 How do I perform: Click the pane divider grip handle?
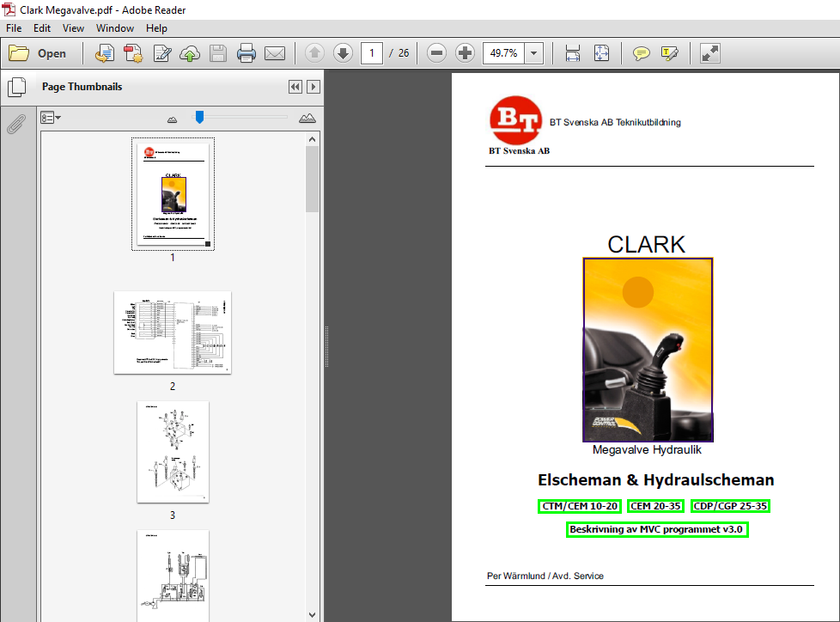(x=326, y=346)
